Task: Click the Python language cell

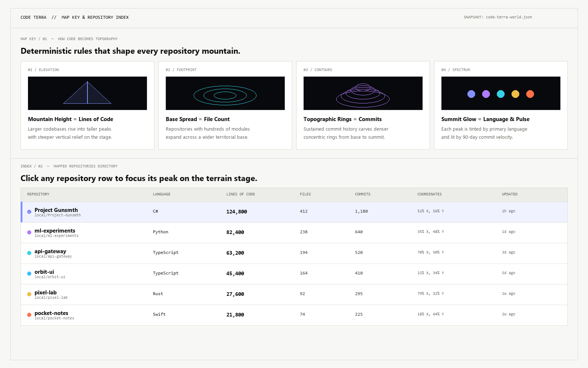Action: tap(161, 232)
